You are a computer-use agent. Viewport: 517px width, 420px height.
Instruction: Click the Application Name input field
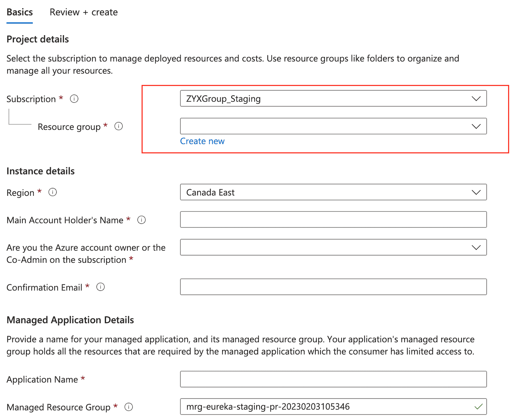pyautogui.click(x=333, y=379)
